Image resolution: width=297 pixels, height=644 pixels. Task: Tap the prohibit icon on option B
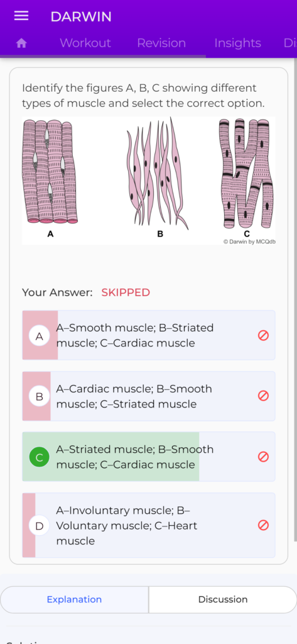263,396
